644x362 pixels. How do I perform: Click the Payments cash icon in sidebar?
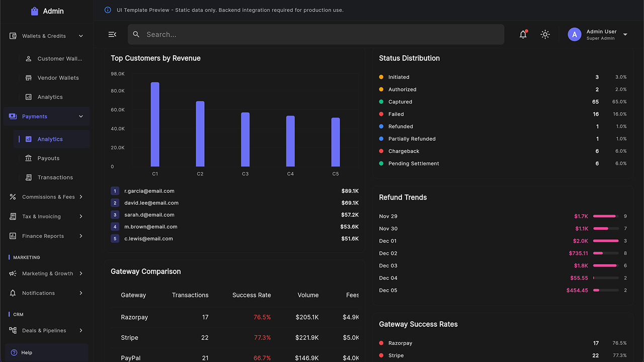click(x=13, y=116)
